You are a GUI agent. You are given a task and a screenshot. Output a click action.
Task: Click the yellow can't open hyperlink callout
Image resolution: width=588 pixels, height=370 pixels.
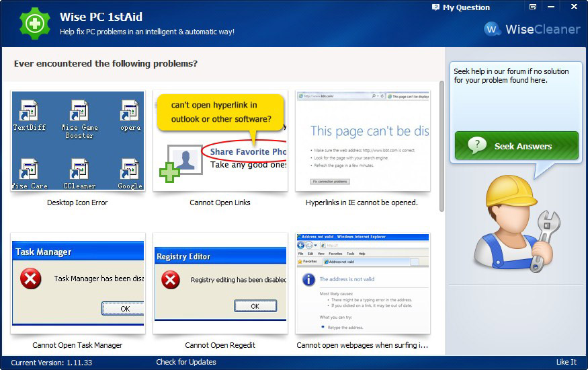click(220, 112)
